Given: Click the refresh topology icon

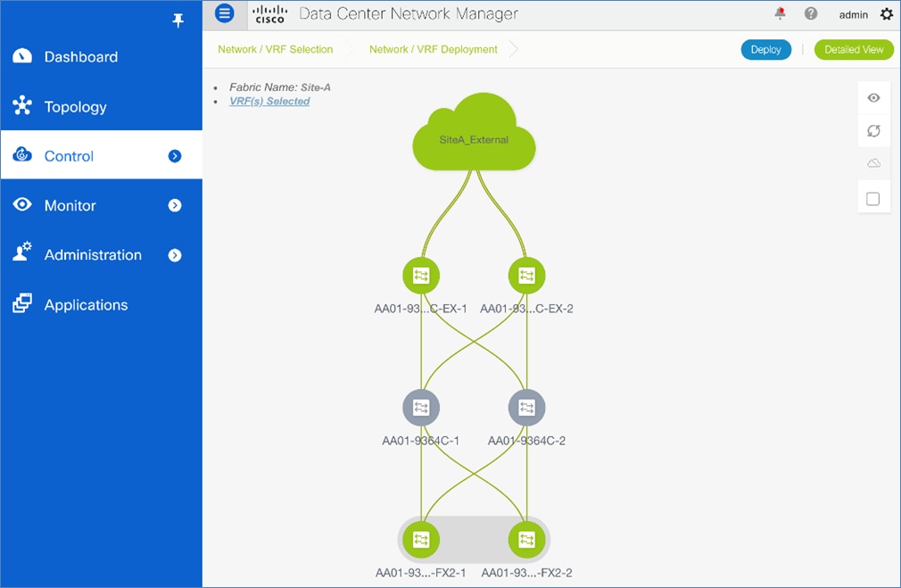Looking at the screenshot, I should click(x=873, y=131).
